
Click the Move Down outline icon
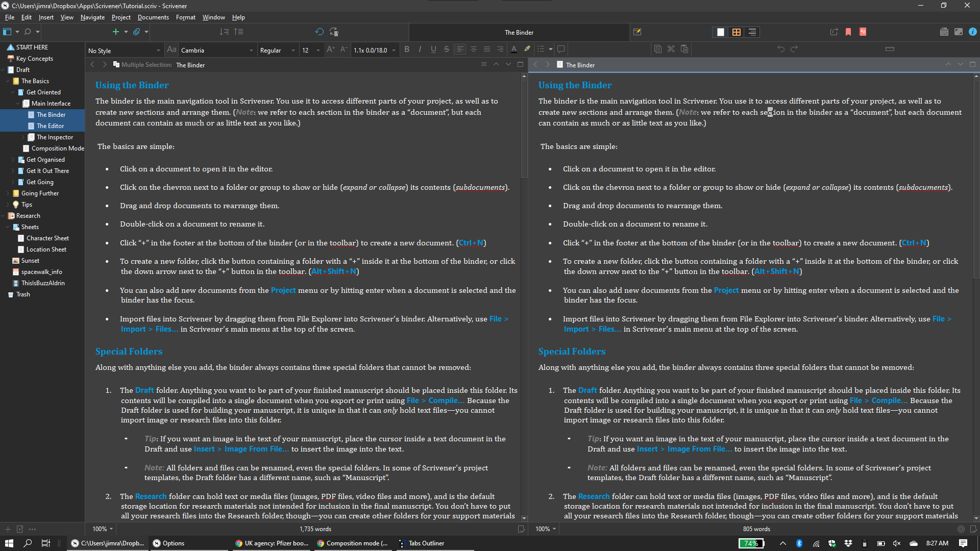click(224, 32)
